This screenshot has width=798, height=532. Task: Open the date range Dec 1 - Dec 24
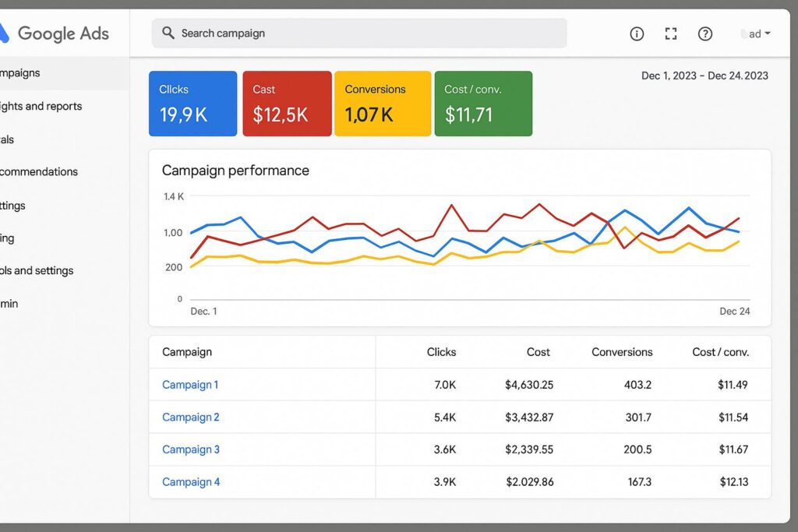(x=704, y=76)
